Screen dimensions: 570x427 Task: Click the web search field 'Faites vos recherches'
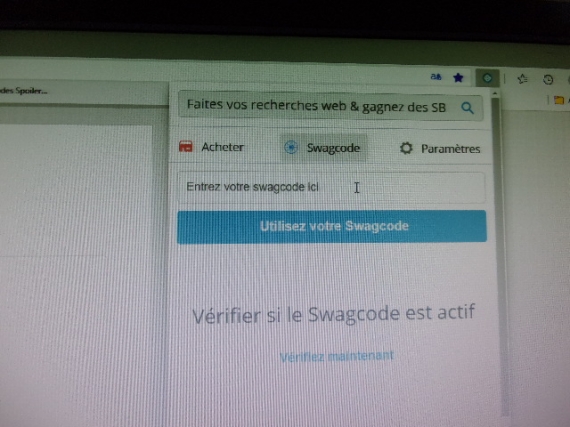pyautogui.click(x=331, y=106)
